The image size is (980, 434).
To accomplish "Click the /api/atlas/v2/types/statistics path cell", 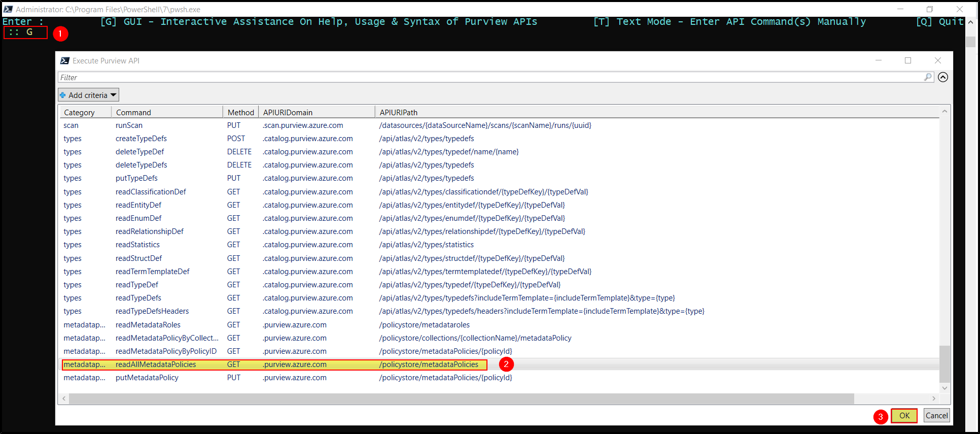I will click(426, 245).
